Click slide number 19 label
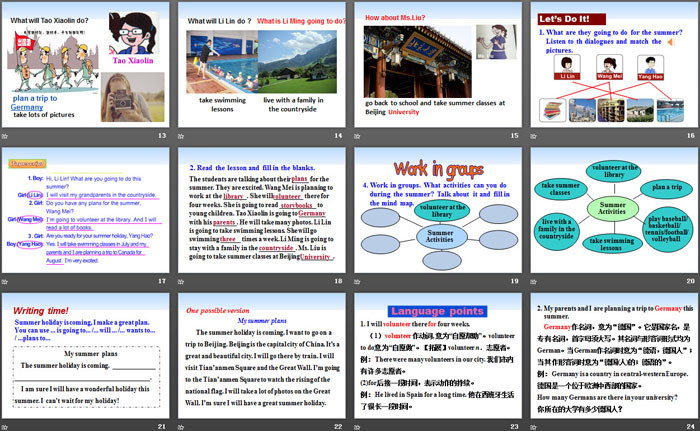 (515, 281)
